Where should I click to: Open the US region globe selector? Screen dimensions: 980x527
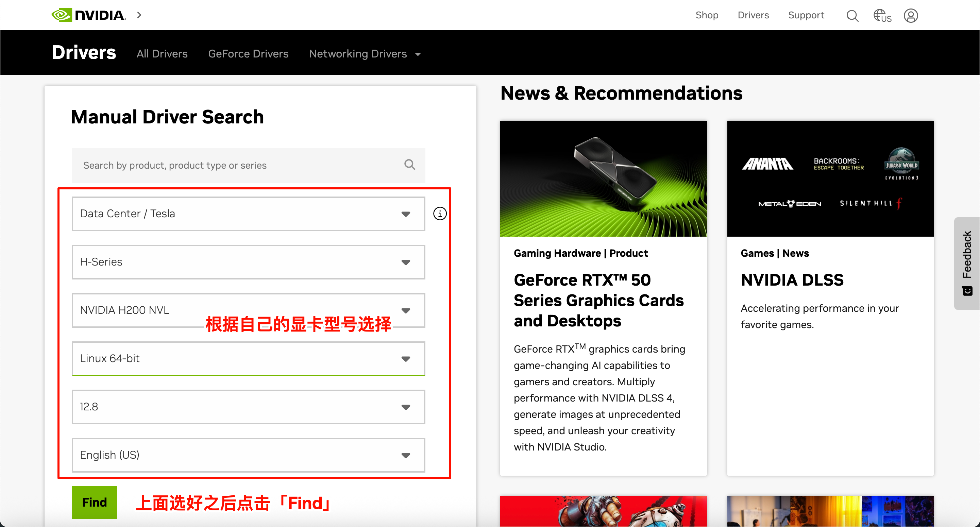(882, 16)
